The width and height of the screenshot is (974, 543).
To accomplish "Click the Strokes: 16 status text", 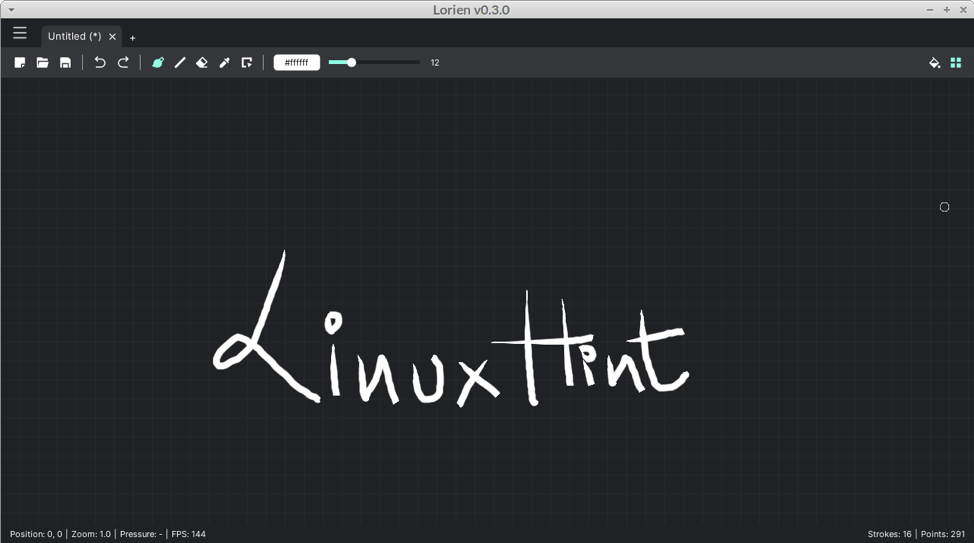I will (890, 534).
